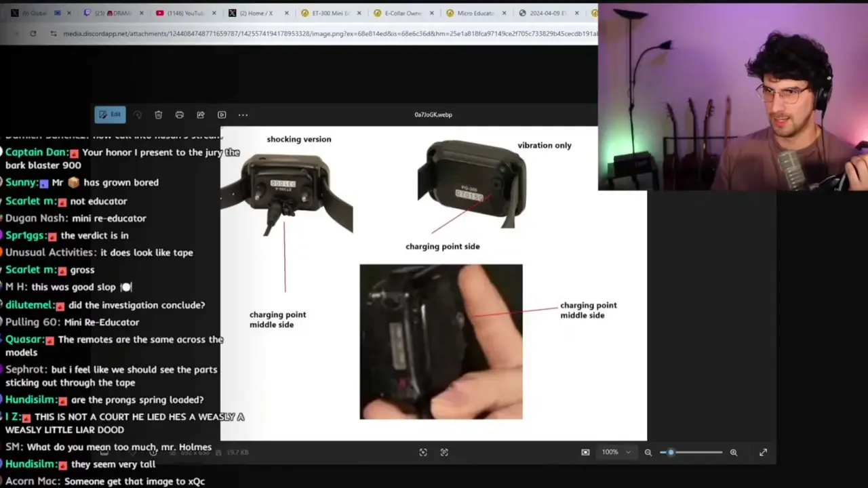Click the Edit button in Photos toolbar

click(x=110, y=115)
